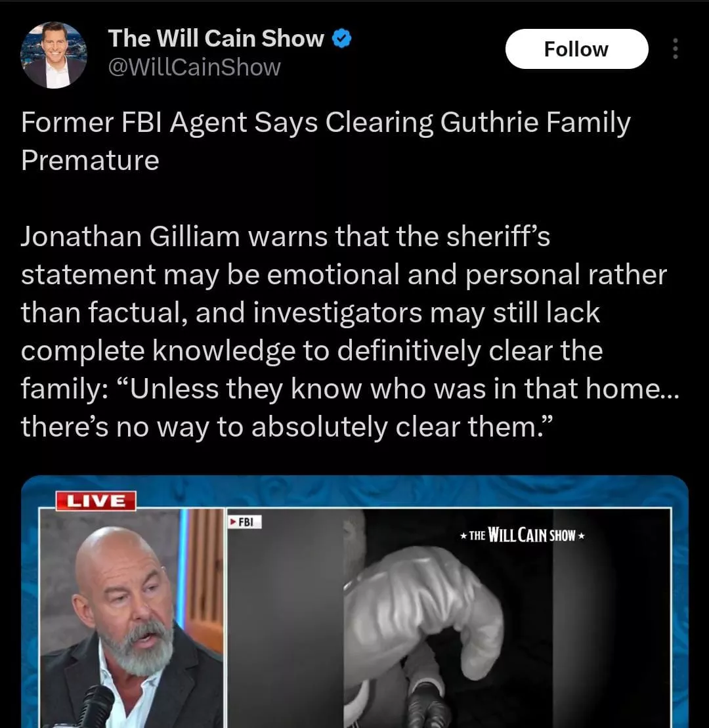Viewport: 709px width, 728px height.
Task: Select the headline about clearing Guthrie Family
Action: (326, 141)
